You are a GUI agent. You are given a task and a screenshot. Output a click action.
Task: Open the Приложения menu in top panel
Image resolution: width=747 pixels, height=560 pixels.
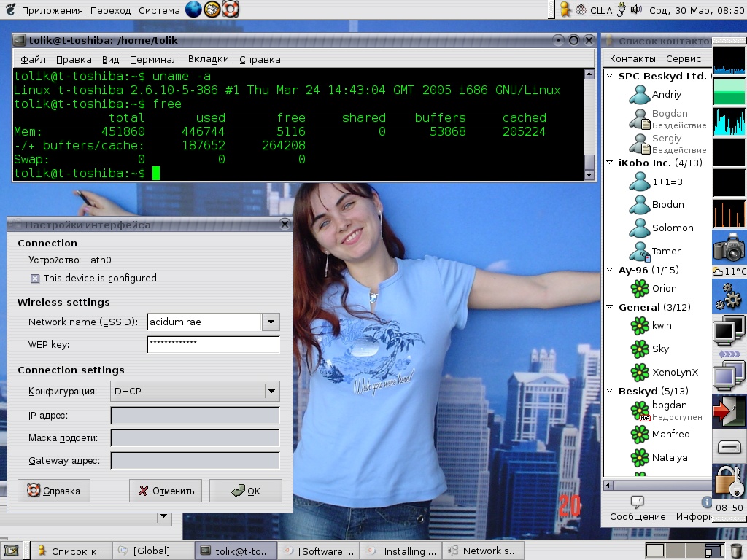(x=52, y=10)
